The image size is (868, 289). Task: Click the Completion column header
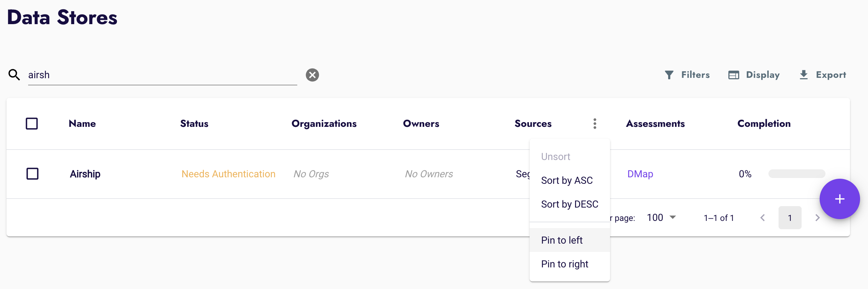pyautogui.click(x=764, y=124)
